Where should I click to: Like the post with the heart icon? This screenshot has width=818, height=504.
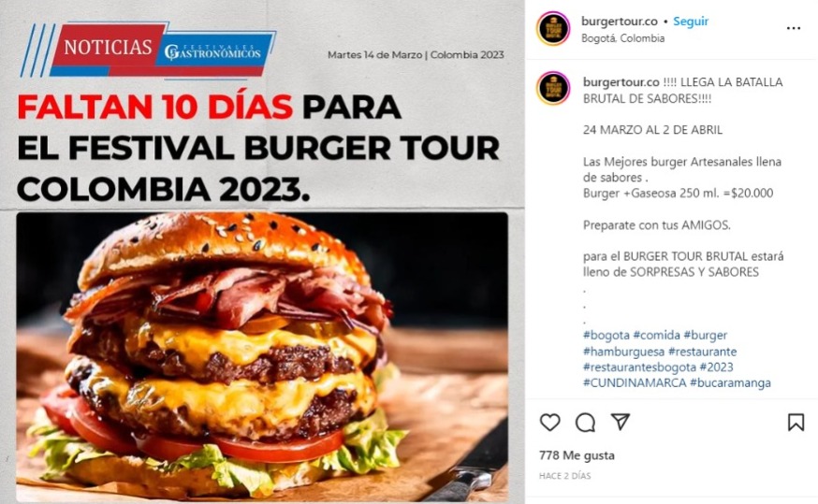(549, 422)
